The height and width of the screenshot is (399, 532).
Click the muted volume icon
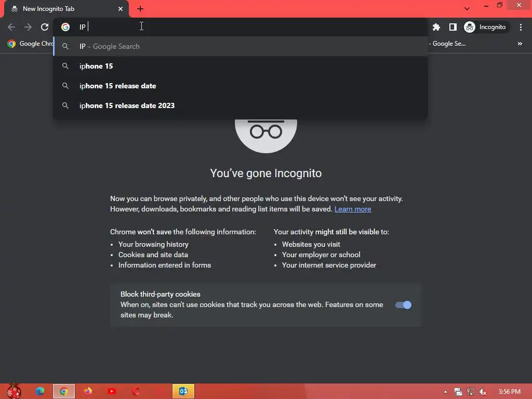483,392
